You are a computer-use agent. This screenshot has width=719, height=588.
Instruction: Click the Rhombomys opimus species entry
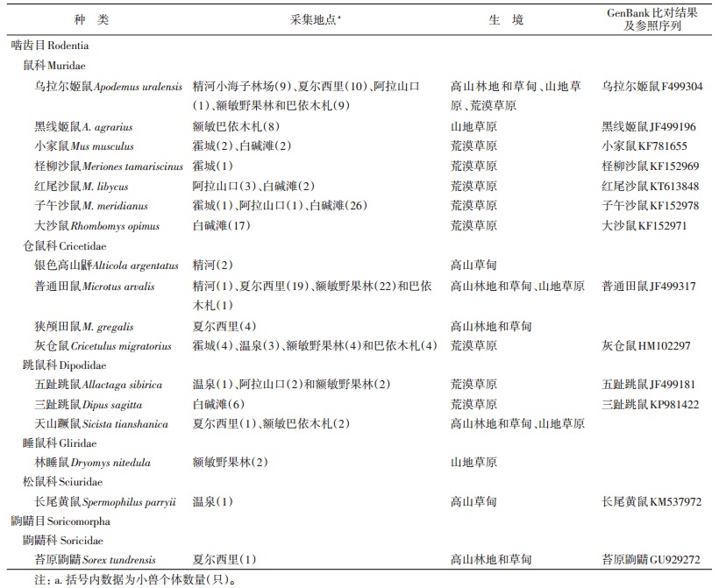(117, 226)
